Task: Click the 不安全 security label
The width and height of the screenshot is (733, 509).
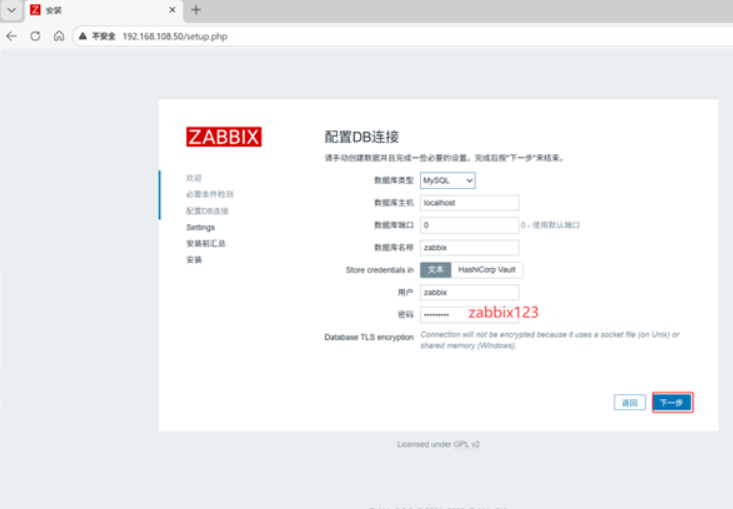Action: pyautogui.click(x=103, y=36)
